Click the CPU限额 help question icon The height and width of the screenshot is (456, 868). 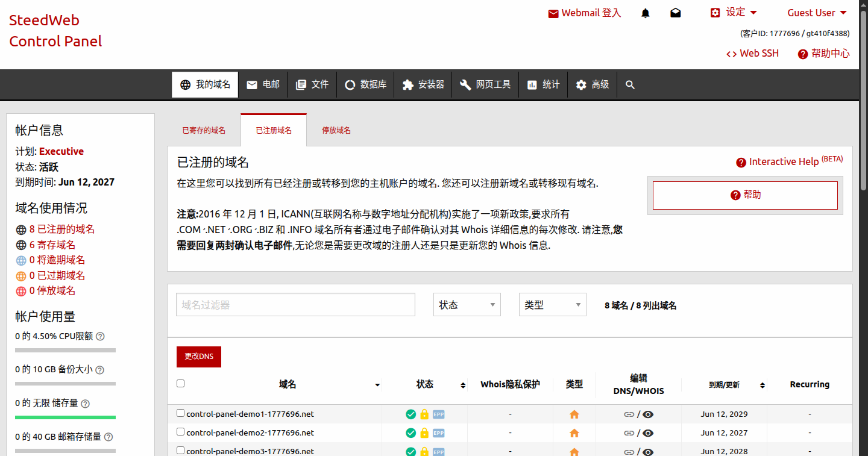(x=101, y=337)
